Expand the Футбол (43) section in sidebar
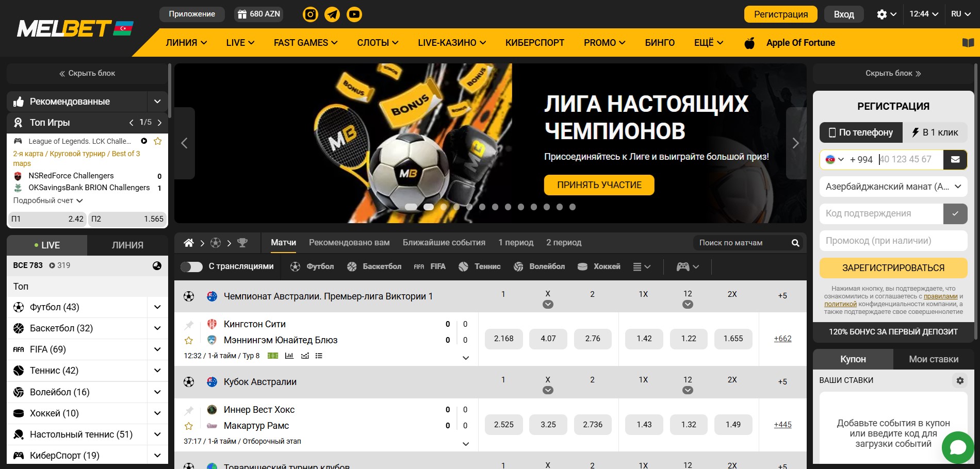The width and height of the screenshot is (980, 469). click(157, 307)
